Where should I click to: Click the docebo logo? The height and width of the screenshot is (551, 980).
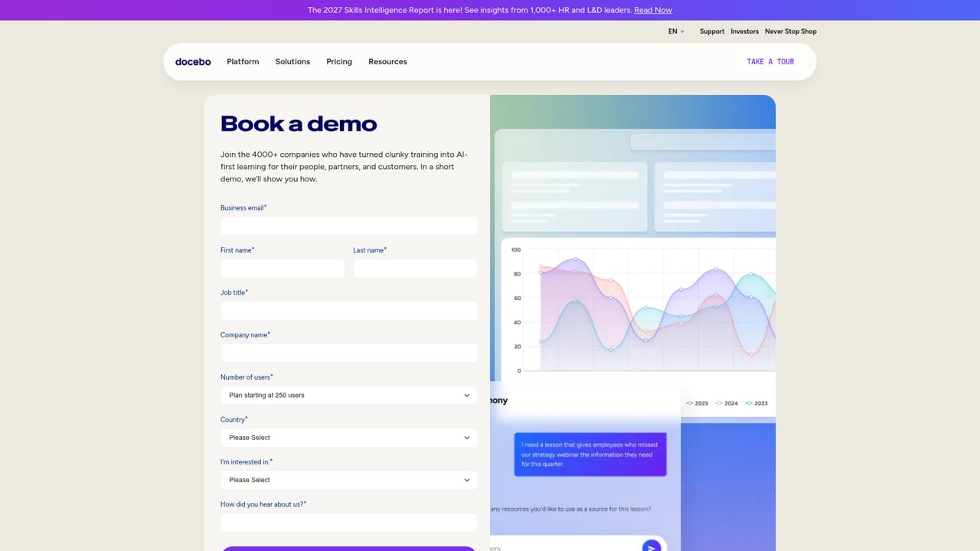[193, 62]
